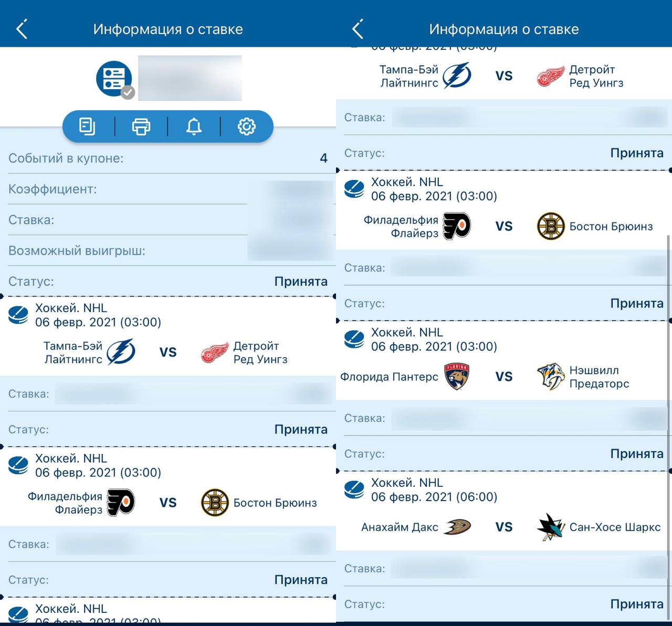Tap the Tampa Bay Lightning logo on right screen
The image size is (672, 626).
click(457, 76)
